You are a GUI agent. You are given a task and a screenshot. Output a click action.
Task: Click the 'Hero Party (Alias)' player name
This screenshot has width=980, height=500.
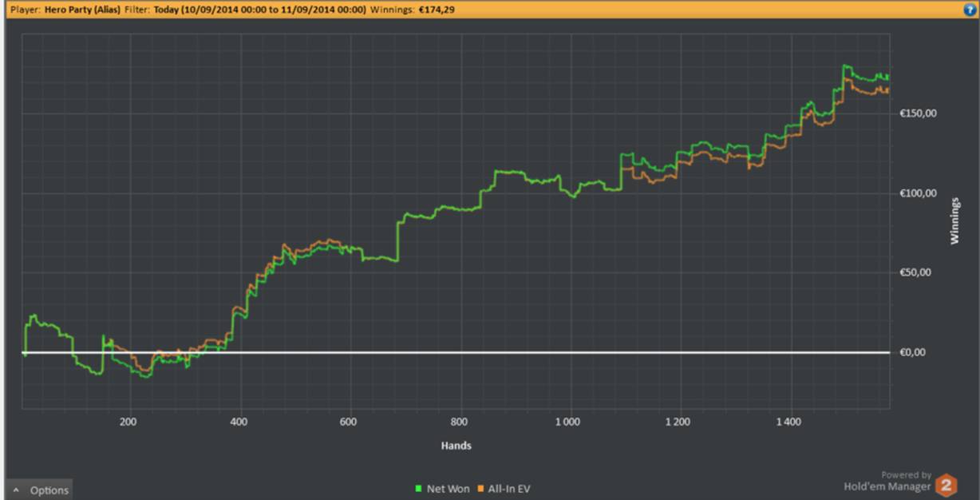[x=83, y=10]
